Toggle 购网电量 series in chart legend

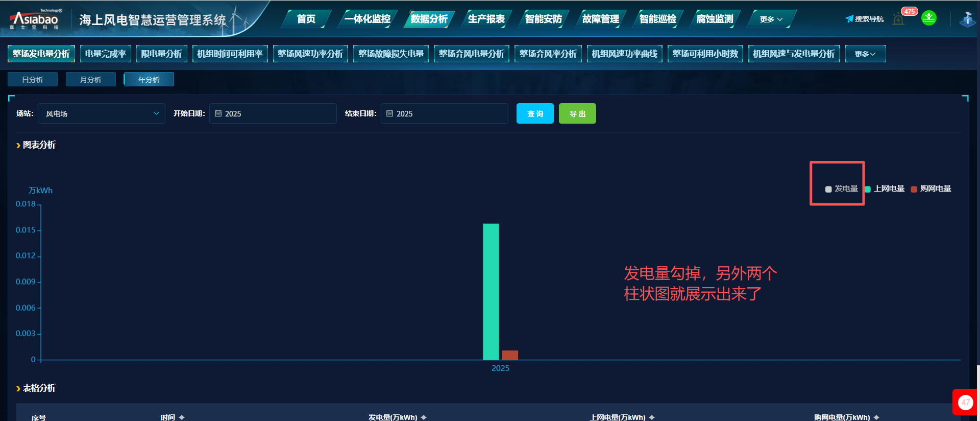click(931, 189)
